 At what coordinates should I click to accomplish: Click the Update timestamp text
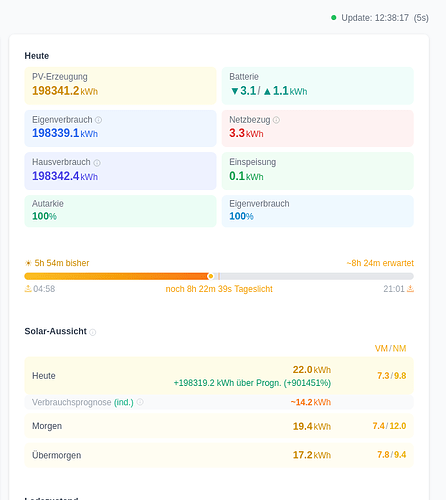tap(385, 18)
